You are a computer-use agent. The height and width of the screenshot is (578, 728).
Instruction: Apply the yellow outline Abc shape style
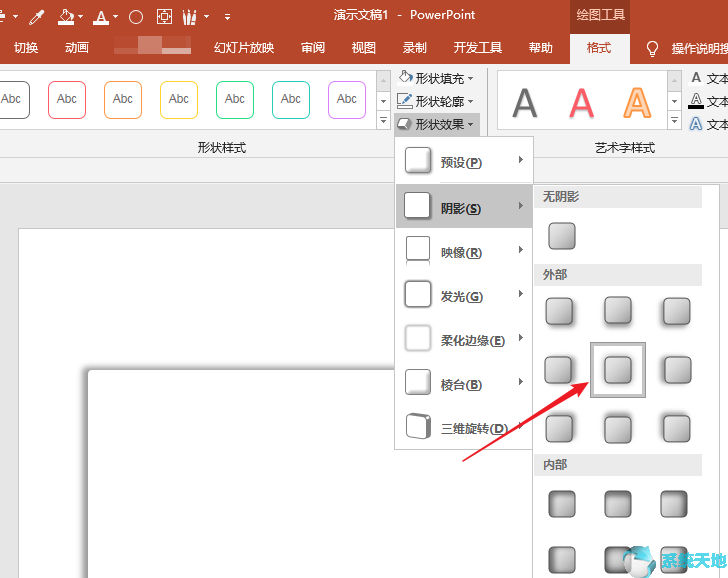[x=179, y=99]
